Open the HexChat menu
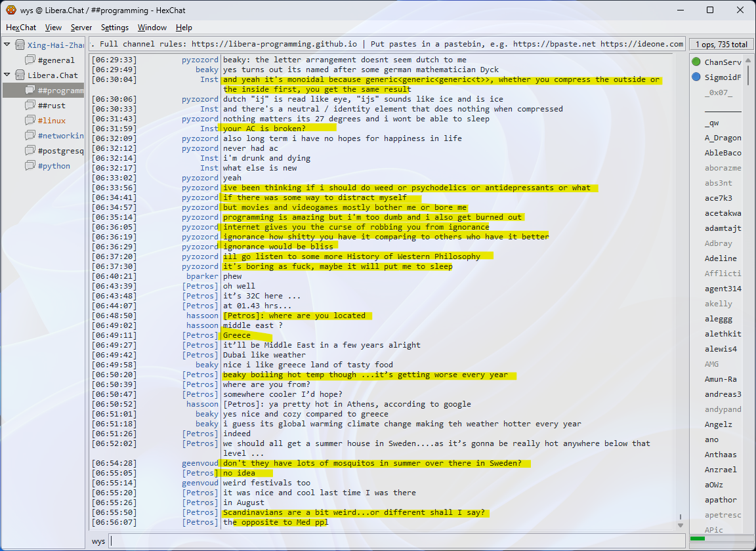756x551 pixels. (21, 28)
